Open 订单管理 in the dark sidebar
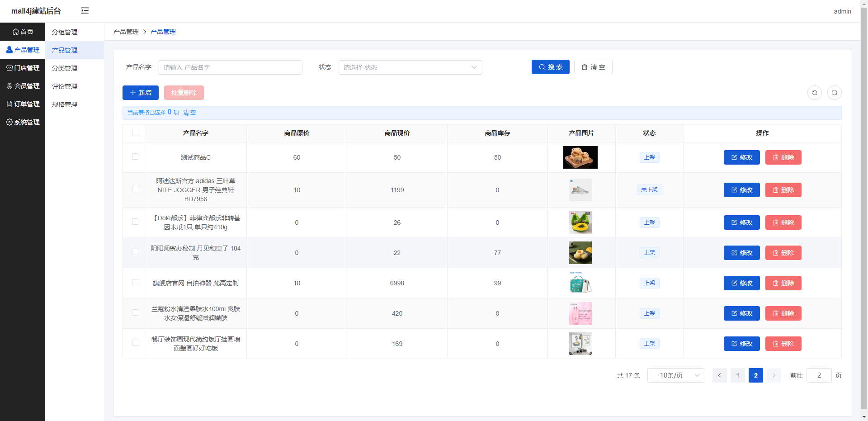Viewport: 868px width, 421px height. click(x=23, y=104)
